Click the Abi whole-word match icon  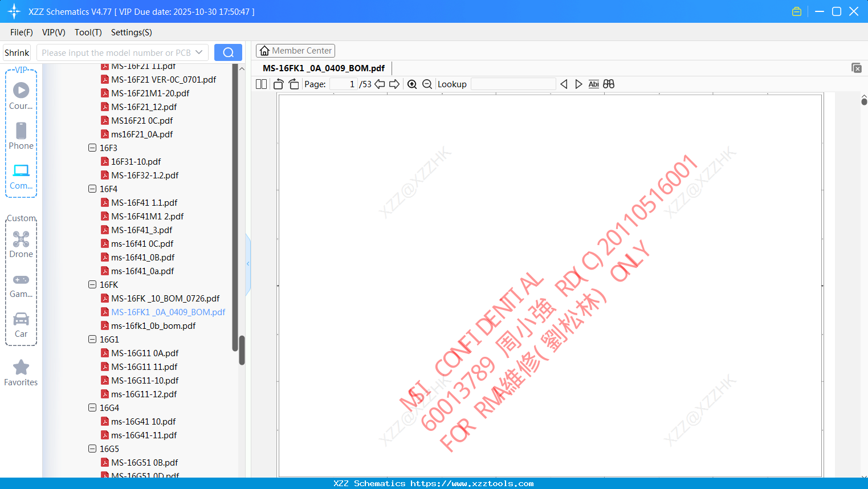click(x=594, y=84)
